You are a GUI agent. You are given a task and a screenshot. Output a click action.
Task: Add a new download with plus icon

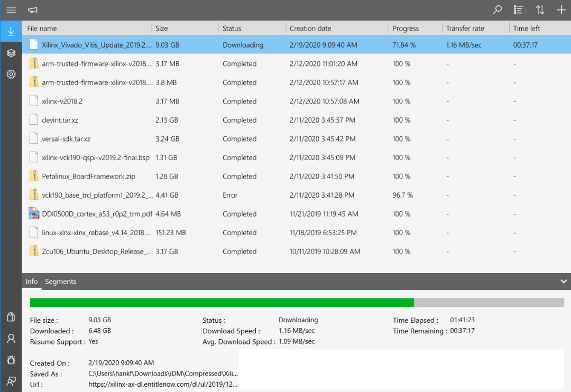click(x=561, y=10)
